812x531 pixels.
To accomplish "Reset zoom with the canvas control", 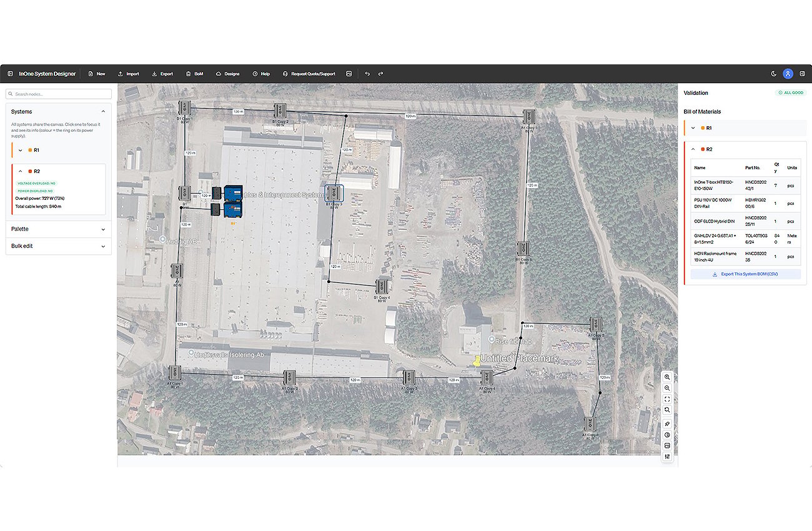I will (668, 409).
